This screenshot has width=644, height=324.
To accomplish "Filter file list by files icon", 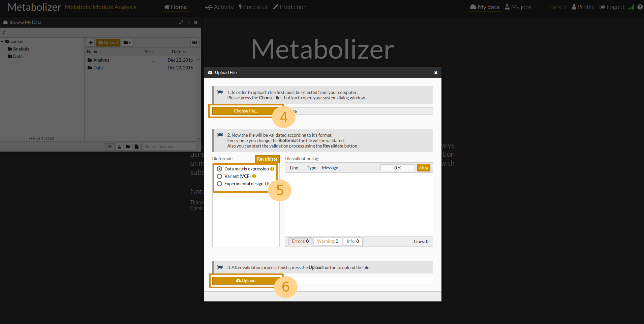I will pos(136,147).
